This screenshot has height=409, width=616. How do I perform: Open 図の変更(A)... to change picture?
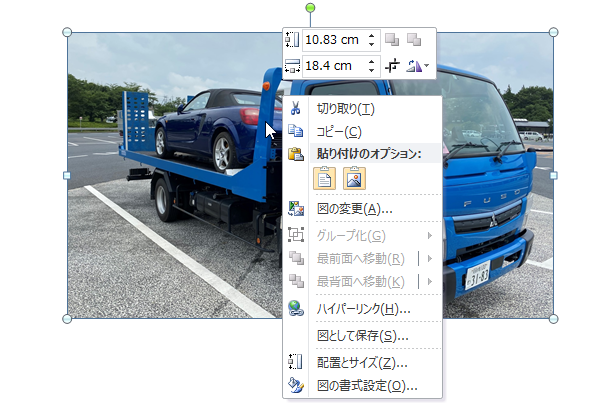click(354, 209)
